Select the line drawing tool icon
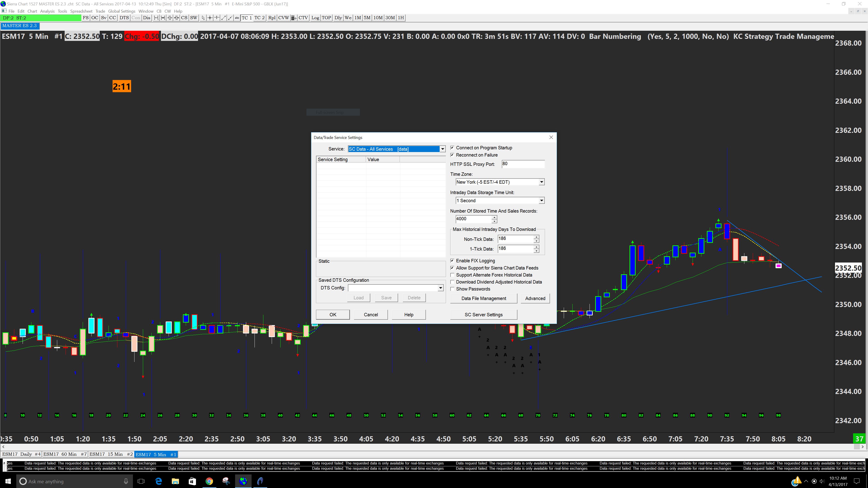The width and height of the screenshot is (868, 488). click(x=224, y=18)
